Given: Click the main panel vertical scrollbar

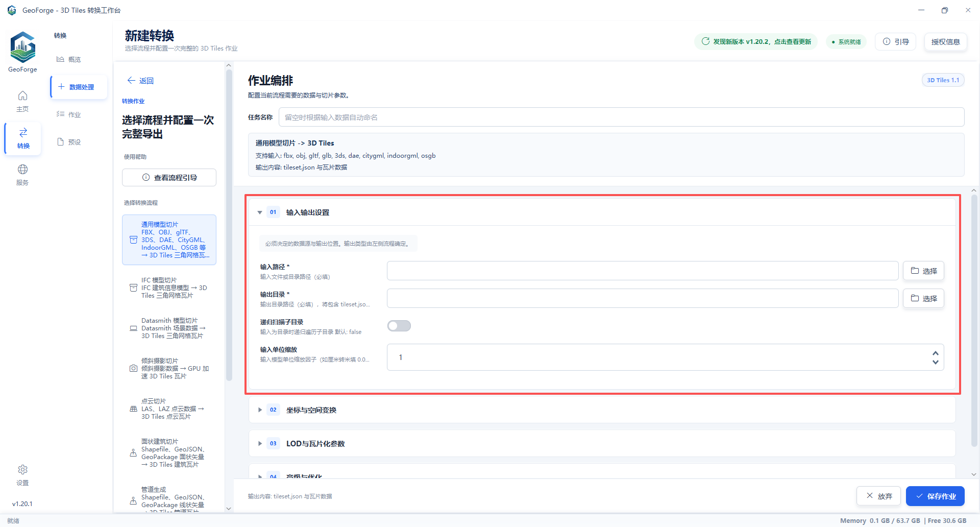Looking at the screenshot, I should click(x=974, y=322).
